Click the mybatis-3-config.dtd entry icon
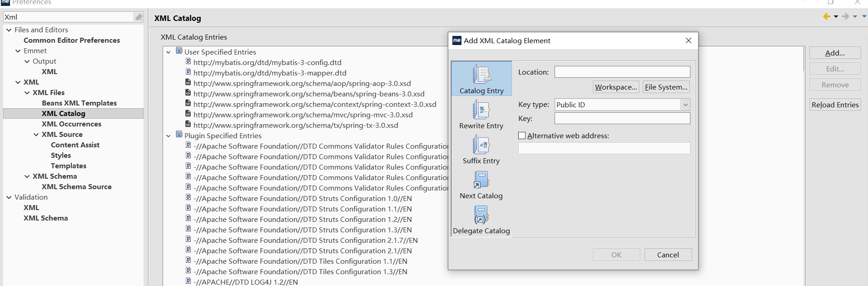The width and height of the screenshot is (868, 286). [x=188, y=61]
